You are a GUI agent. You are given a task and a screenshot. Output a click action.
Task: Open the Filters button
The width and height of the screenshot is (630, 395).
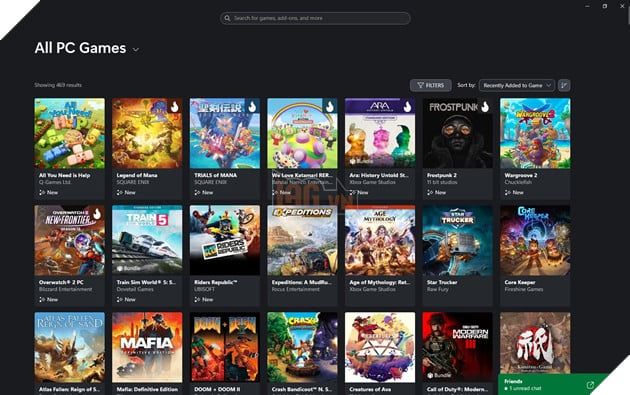coord(431,85)
